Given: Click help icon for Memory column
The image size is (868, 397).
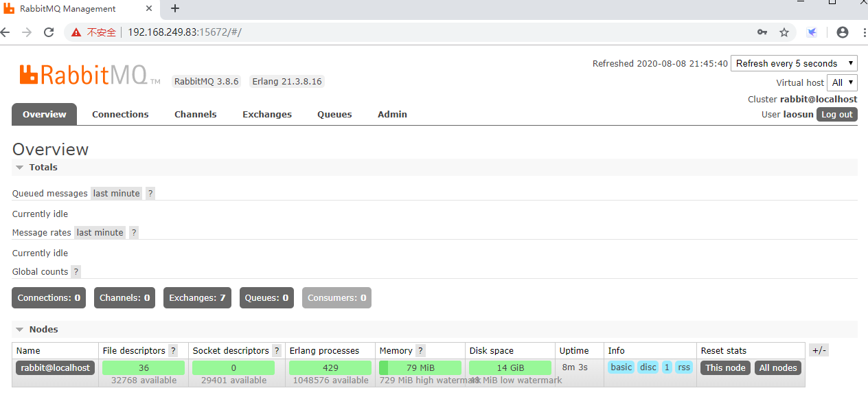Looking at the screenshot, I should [420, 351].
